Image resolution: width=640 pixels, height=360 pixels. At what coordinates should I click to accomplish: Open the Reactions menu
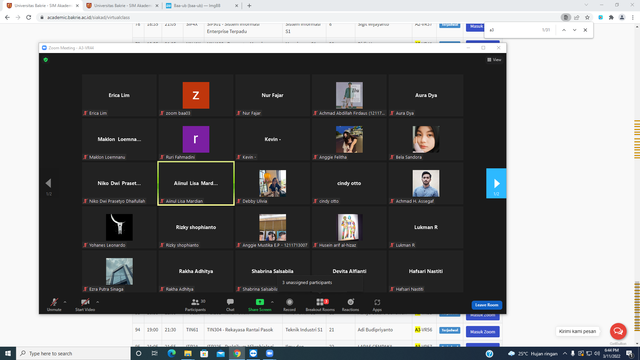click(x=351, y=304)
